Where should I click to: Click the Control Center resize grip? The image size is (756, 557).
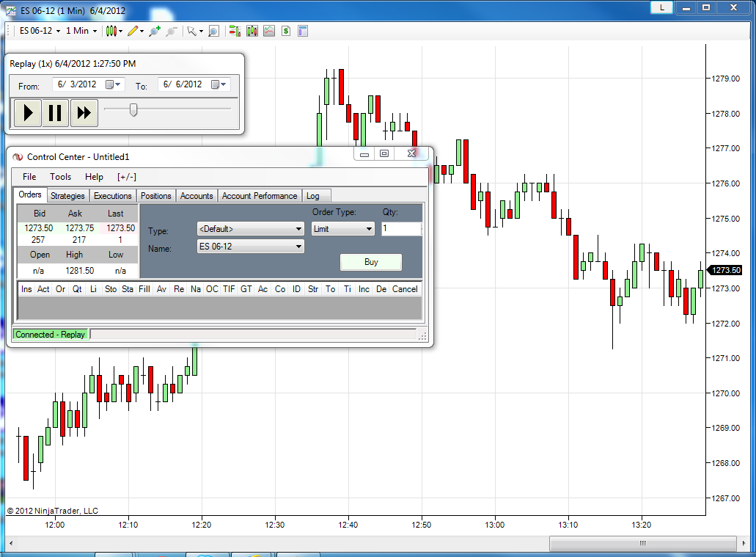coord(422,336)
